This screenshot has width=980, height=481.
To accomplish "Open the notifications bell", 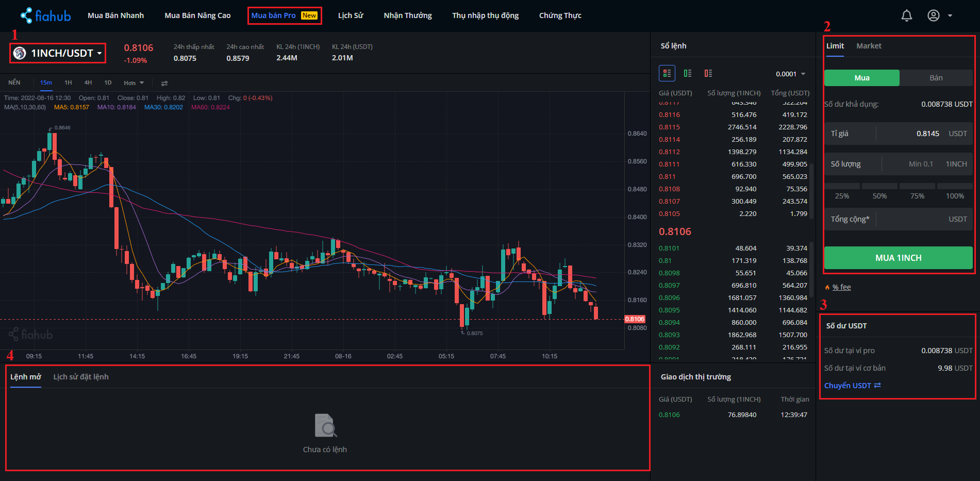I will point(906,15).
